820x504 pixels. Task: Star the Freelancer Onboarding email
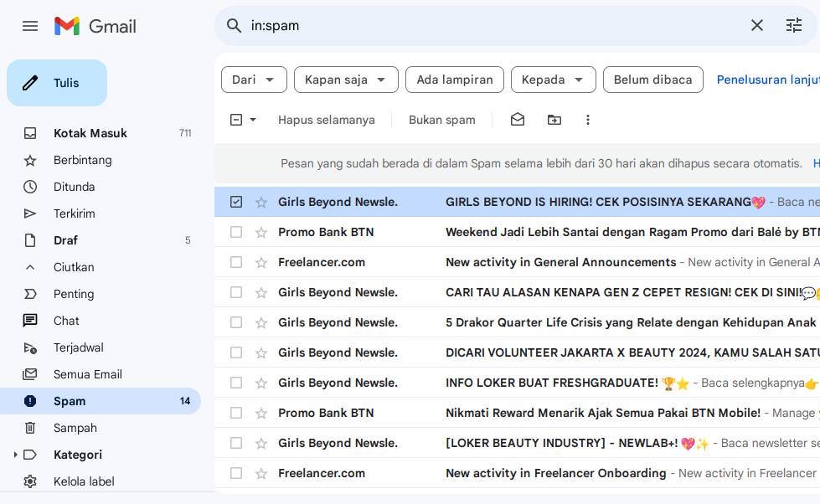(x=261, y=473)
